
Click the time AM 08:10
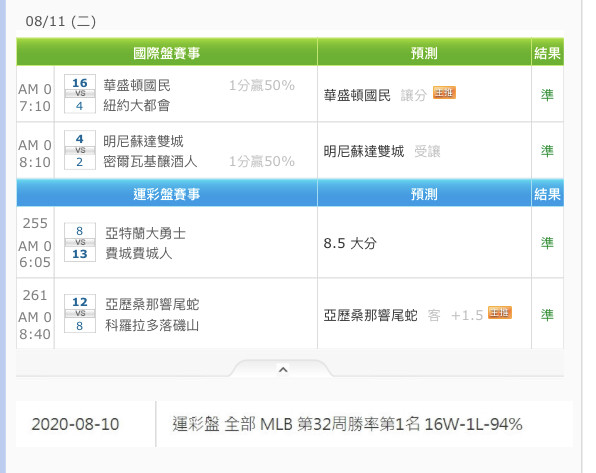tap(35, 154)
